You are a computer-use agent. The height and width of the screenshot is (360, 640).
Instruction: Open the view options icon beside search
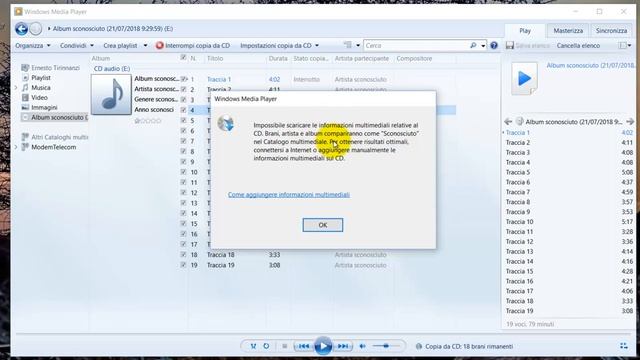[x=348, y=45]
